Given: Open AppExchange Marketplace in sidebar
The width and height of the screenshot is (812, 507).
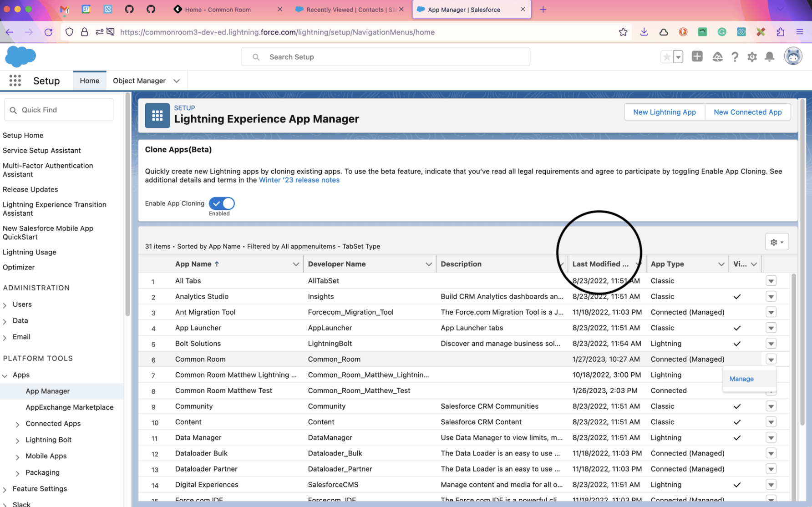Looking at the screenshot, I should [70, 407].
